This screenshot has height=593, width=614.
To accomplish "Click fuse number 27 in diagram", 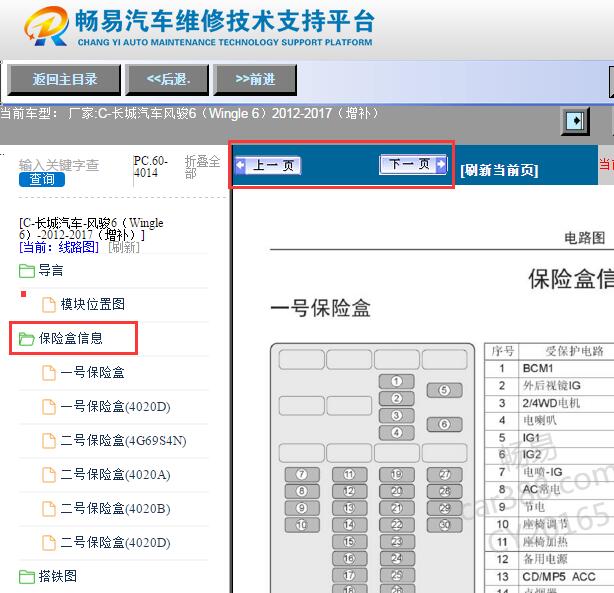I will coord(444,474).
